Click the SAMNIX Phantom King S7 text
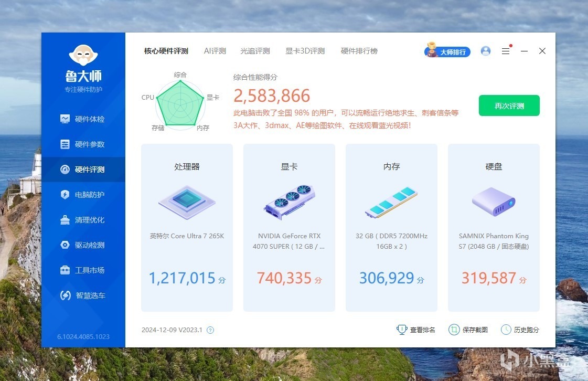Viewport: 588px width, 381px height. point(494,241)
